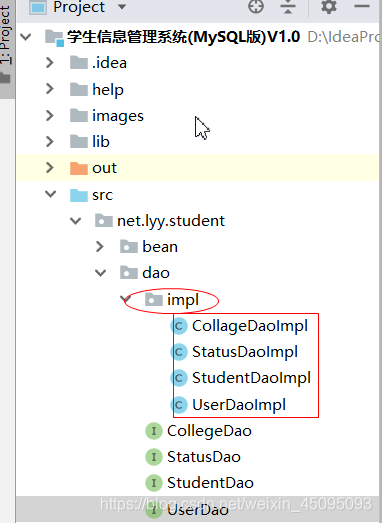Click the StudentDaoImpl class icon

coord(179,378)
